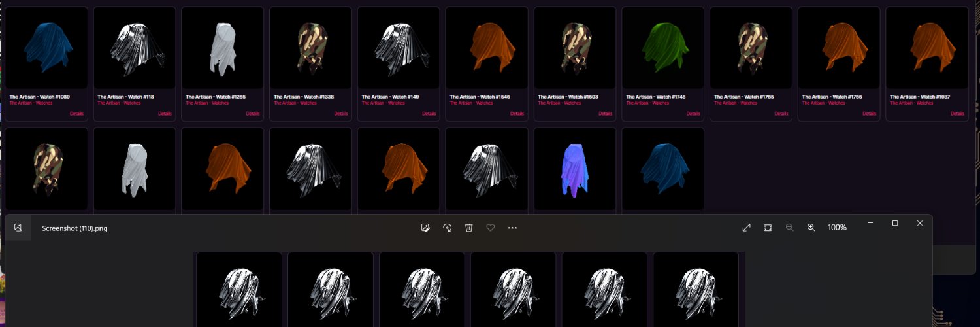The height and width of the screenshot is (327, 980).
Task: Click collection link under Watch #1265
Action: click(x=207, y=103)
